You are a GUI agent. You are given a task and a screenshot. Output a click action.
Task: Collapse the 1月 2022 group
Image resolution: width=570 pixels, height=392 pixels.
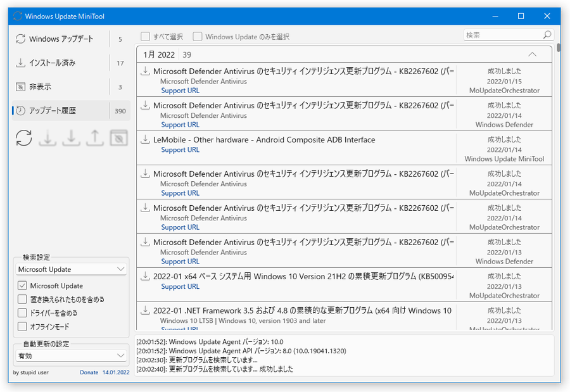tap(532, 54)
